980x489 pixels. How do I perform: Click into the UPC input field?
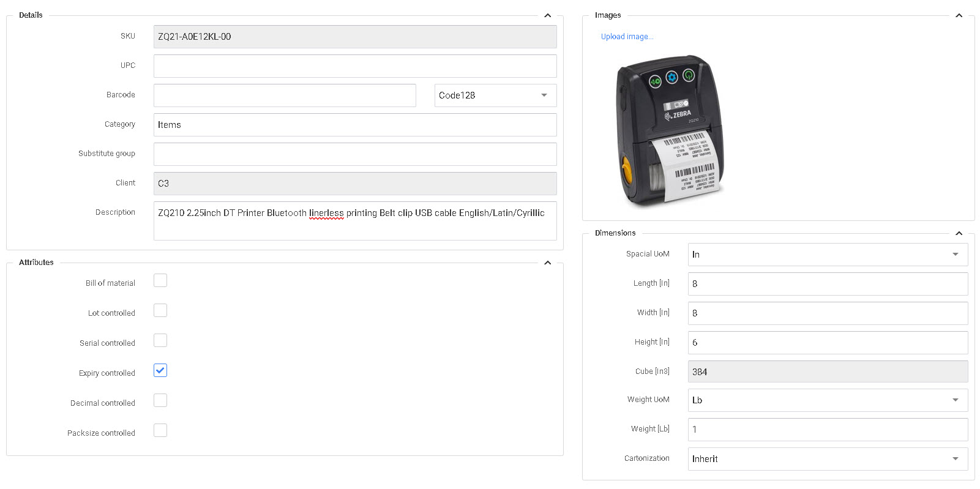[x=354, y=66]
